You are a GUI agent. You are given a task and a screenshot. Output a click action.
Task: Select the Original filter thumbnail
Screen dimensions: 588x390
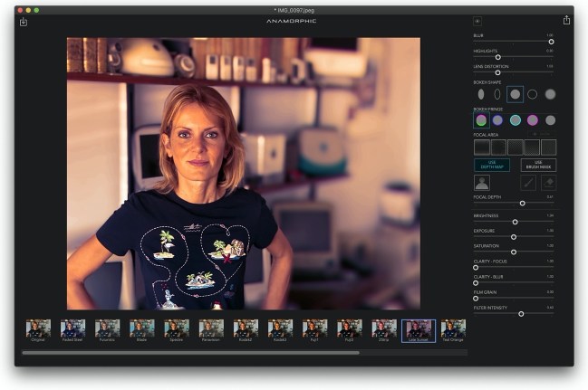[38, 330]
